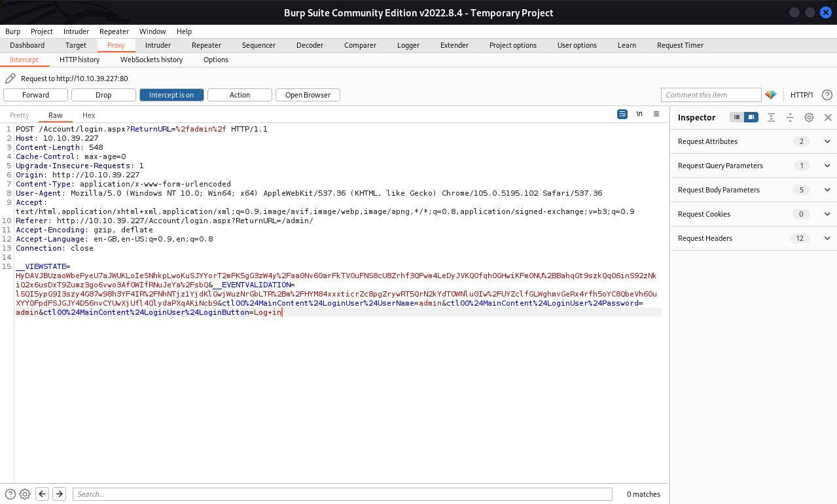Go to previous search match arrow
This screenshot has width=837, height=504.
(43, 494)
